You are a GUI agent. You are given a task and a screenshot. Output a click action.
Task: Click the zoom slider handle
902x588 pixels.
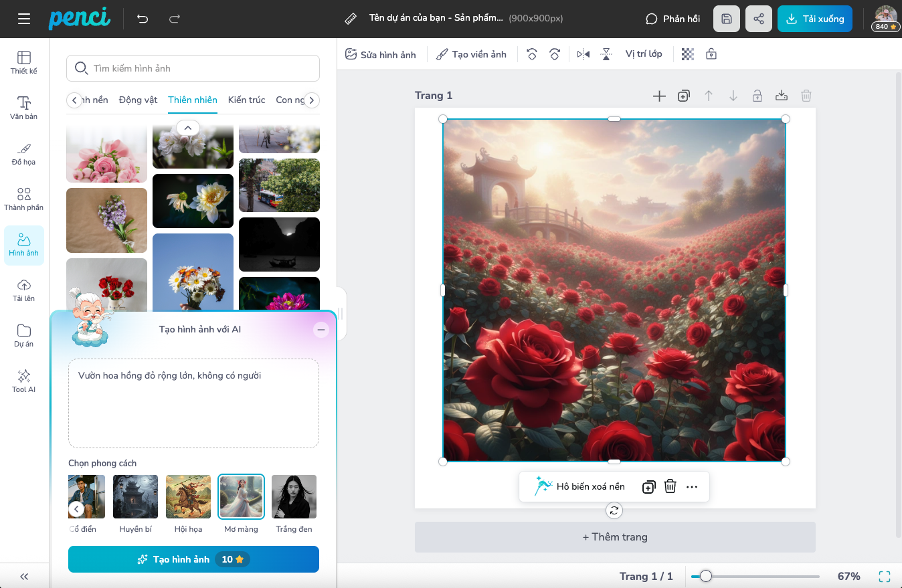(x=705, y=576)
